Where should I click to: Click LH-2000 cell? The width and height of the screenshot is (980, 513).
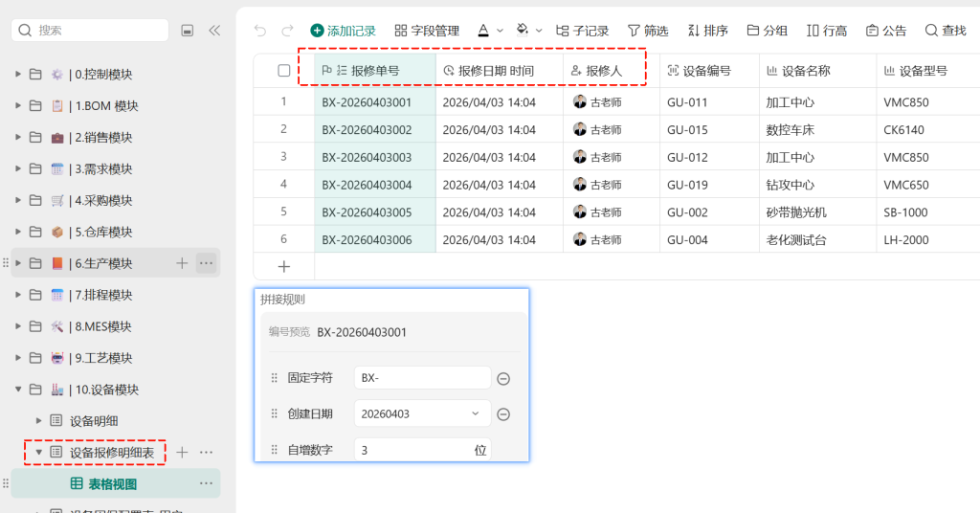tap(928, 239)
